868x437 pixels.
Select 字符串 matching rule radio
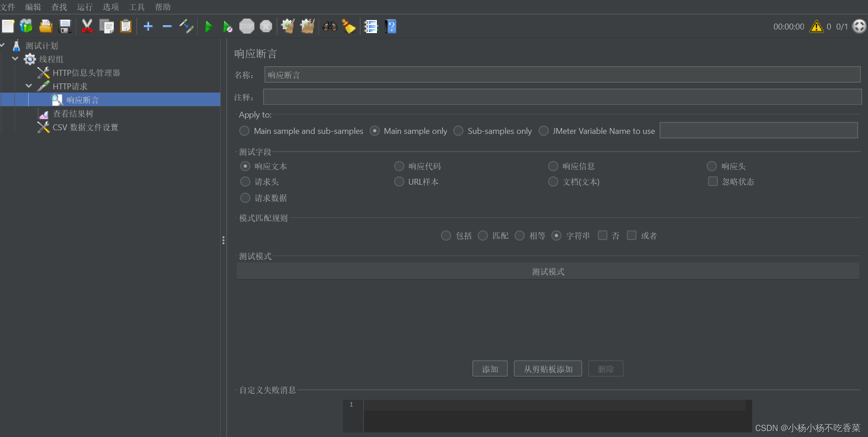(556, 236)
